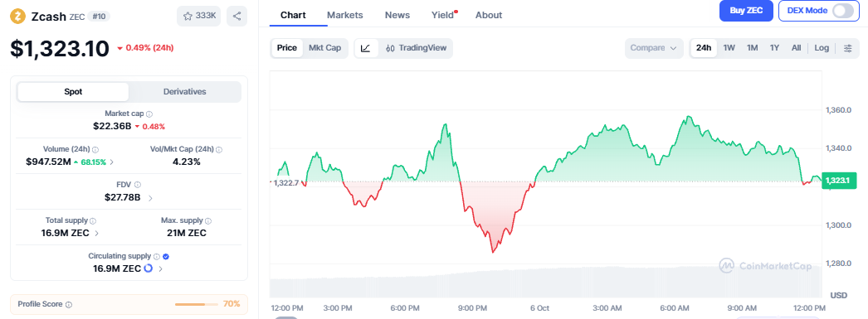Click the USD currency label on chart

839,296
